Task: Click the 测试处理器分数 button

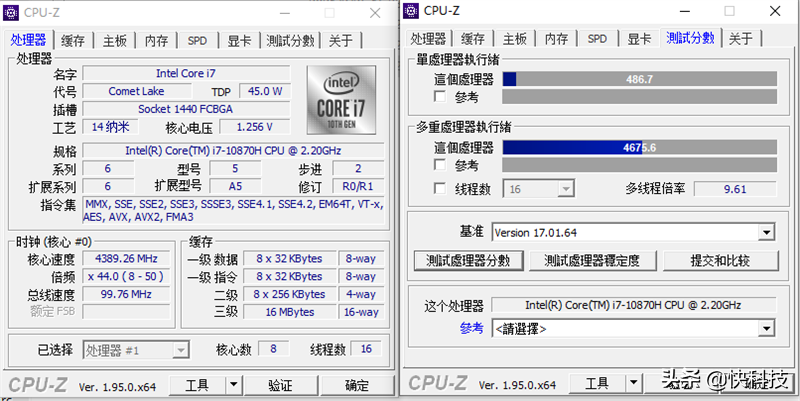Action: point(468,260)
